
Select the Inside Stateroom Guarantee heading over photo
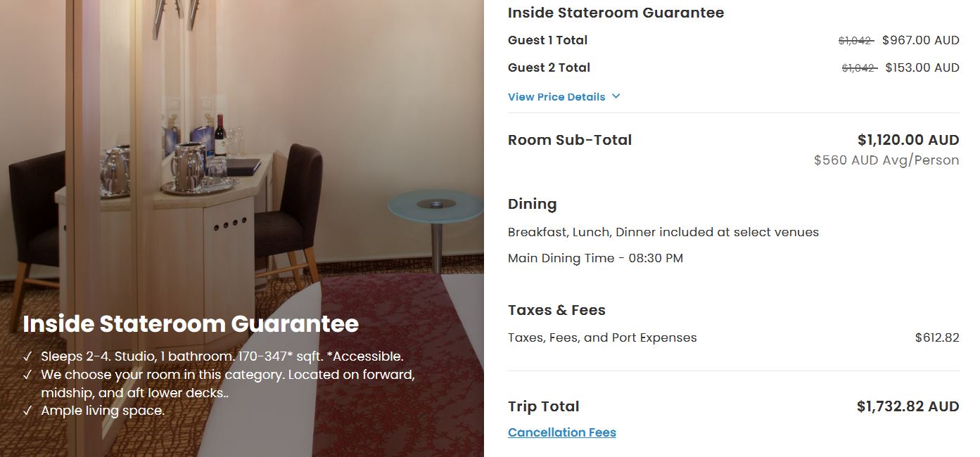pyautogui.click(x=191, y=323)
